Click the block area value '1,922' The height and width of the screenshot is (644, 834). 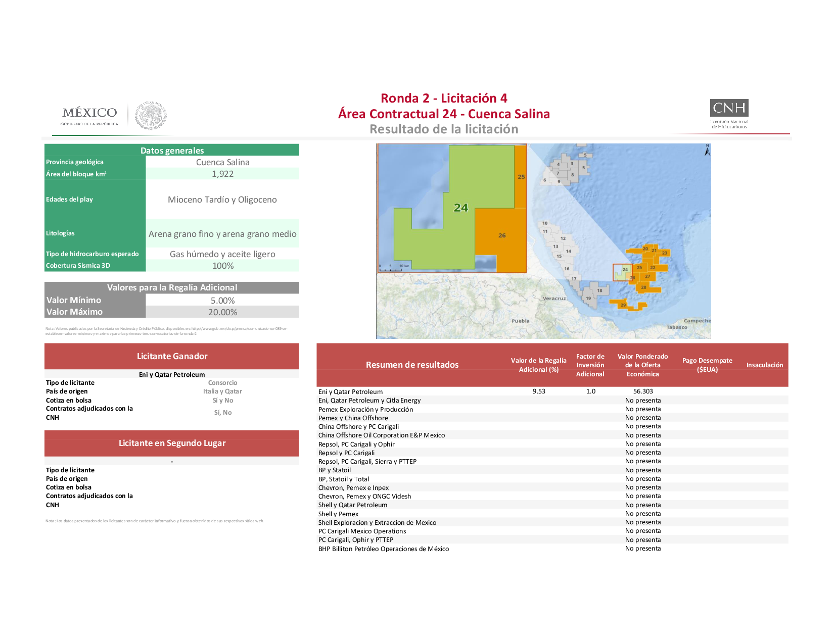coord(222,174)
